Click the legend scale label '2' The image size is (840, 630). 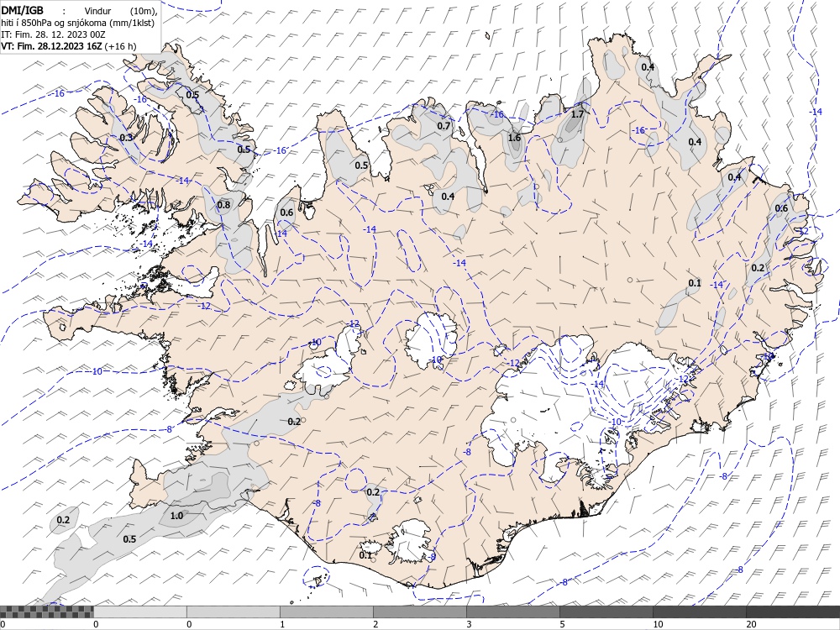(x=375, y=624)
